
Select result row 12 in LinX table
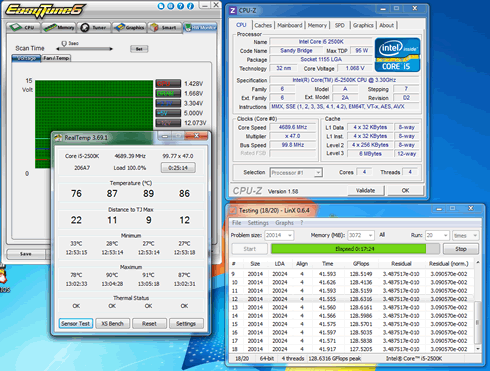(352, 299)
